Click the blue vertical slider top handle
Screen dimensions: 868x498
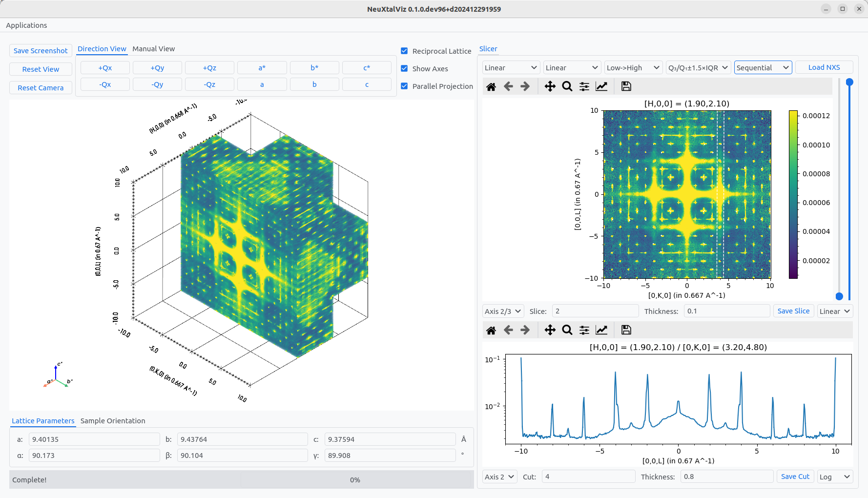click(849, 82)
